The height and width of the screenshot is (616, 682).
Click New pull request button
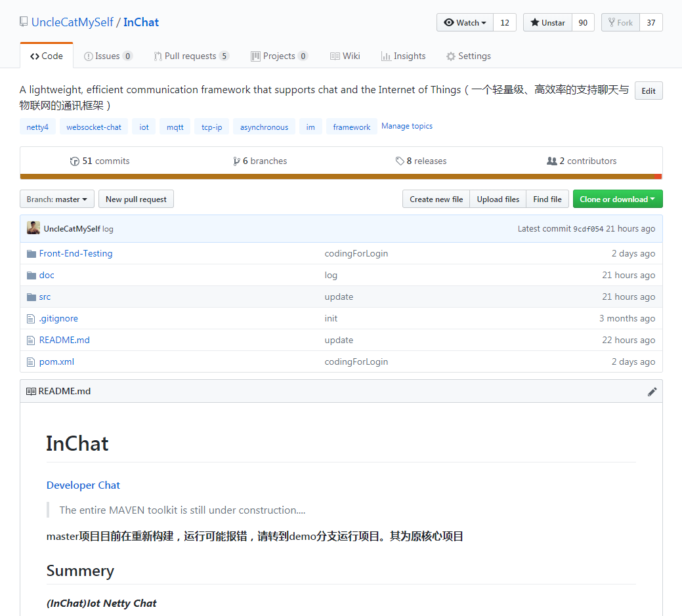(x=136, y=199)
